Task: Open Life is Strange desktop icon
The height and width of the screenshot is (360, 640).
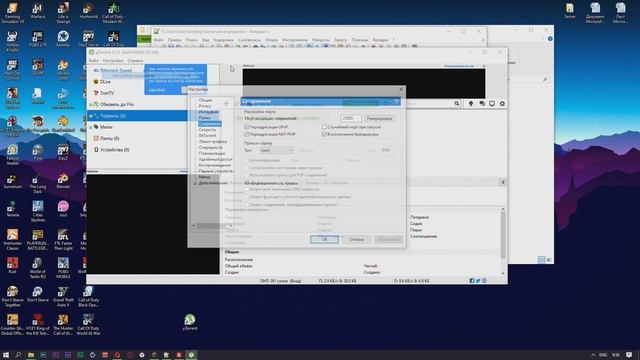Action: 63,12
